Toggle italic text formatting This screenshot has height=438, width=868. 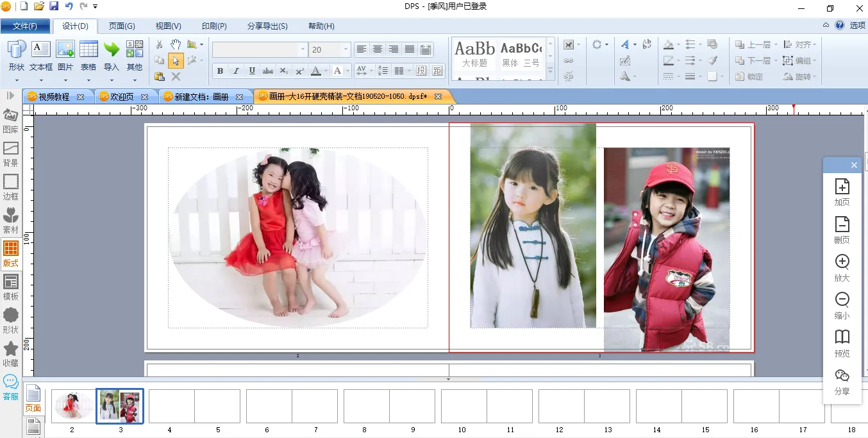point(236,71)
